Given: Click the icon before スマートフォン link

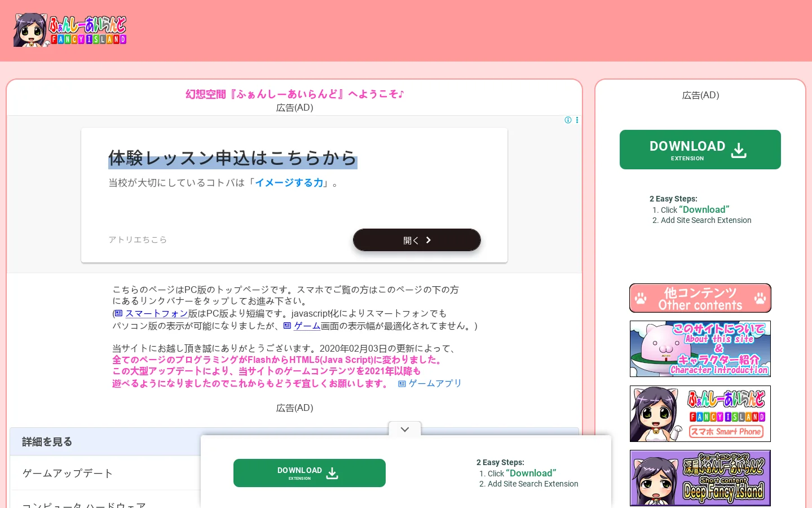Looking at the screenshot, I should 118,313.
